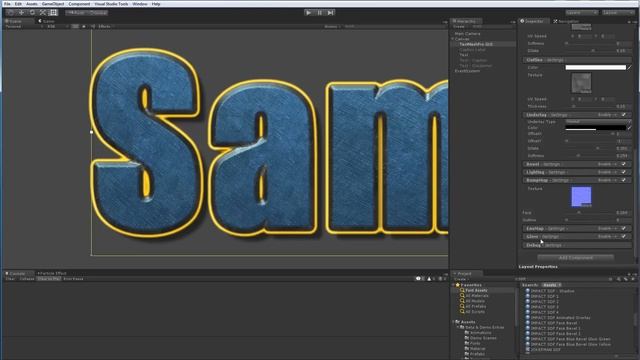Select the Move tool in the toolbar
Viewport: 640px width, 360px height.
(x=21, y=13)
